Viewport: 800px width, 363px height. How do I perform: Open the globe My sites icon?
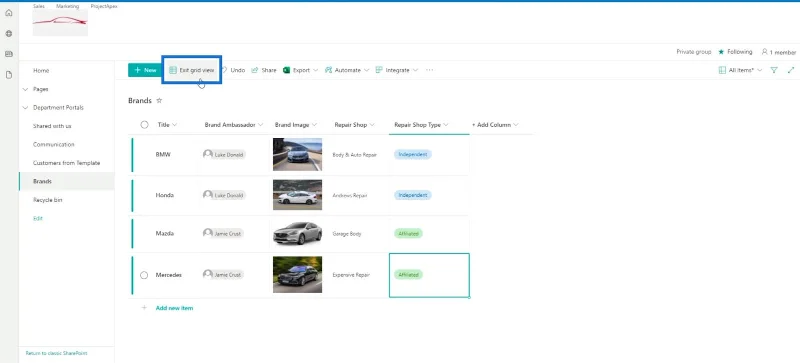click(9, 33)
